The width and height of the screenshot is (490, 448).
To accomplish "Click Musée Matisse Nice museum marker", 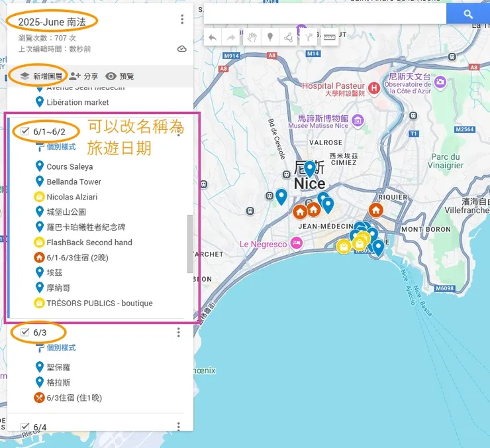I will [x=358, y=121].
